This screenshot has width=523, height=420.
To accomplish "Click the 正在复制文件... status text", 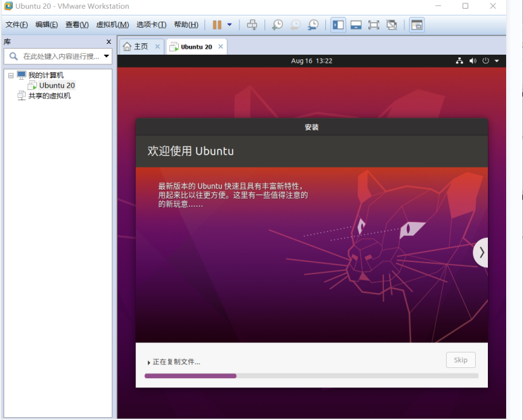I will click(176, 362).
